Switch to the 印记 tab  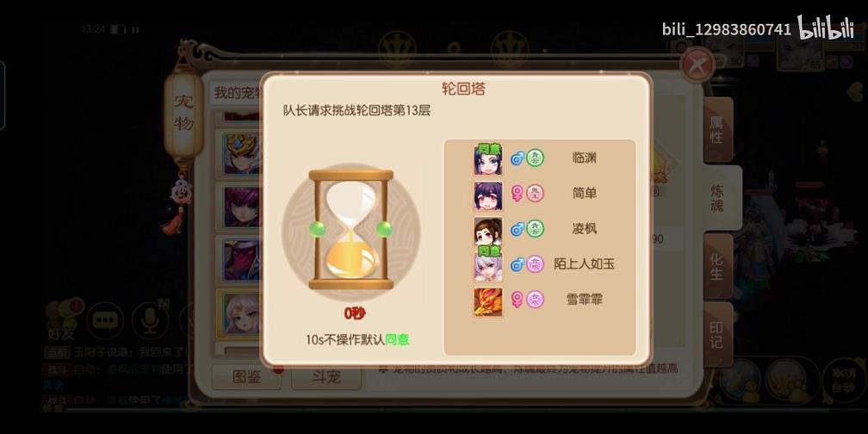pyautogui.click(x=717, y=335)
